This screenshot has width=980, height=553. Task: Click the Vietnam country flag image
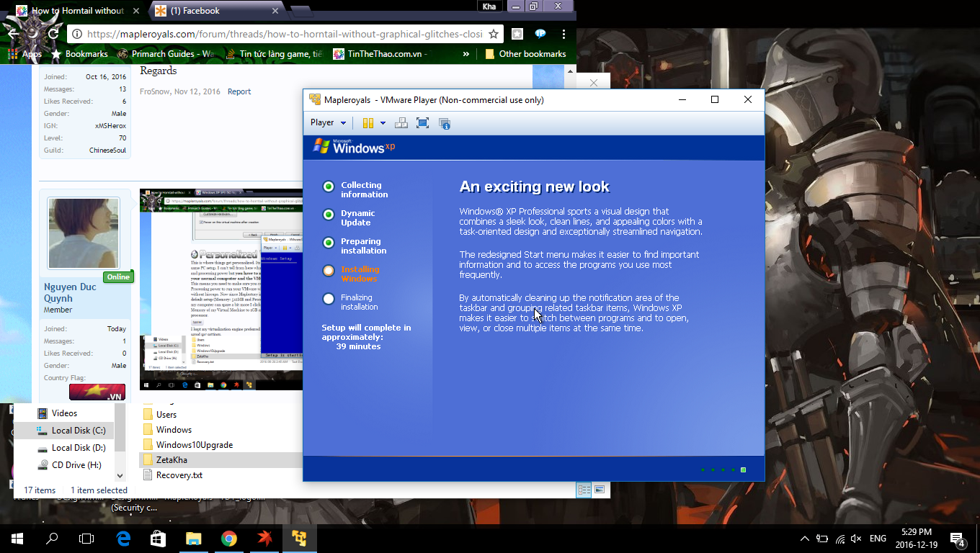coord(97,392)
